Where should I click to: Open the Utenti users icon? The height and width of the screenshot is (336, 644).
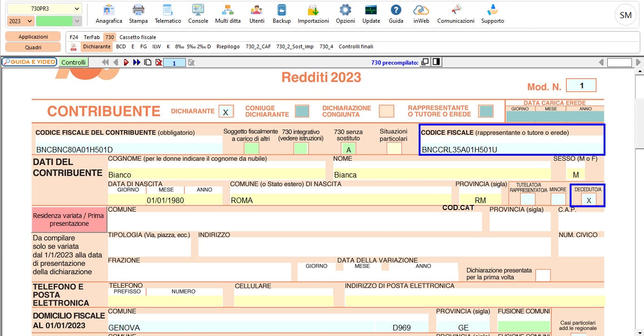tap(256, 14)
